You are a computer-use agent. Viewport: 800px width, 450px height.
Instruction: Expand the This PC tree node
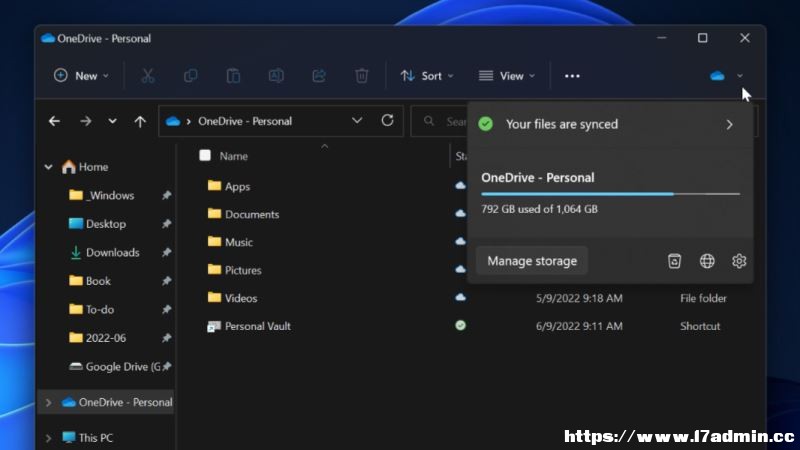click(x=48, y=438)
